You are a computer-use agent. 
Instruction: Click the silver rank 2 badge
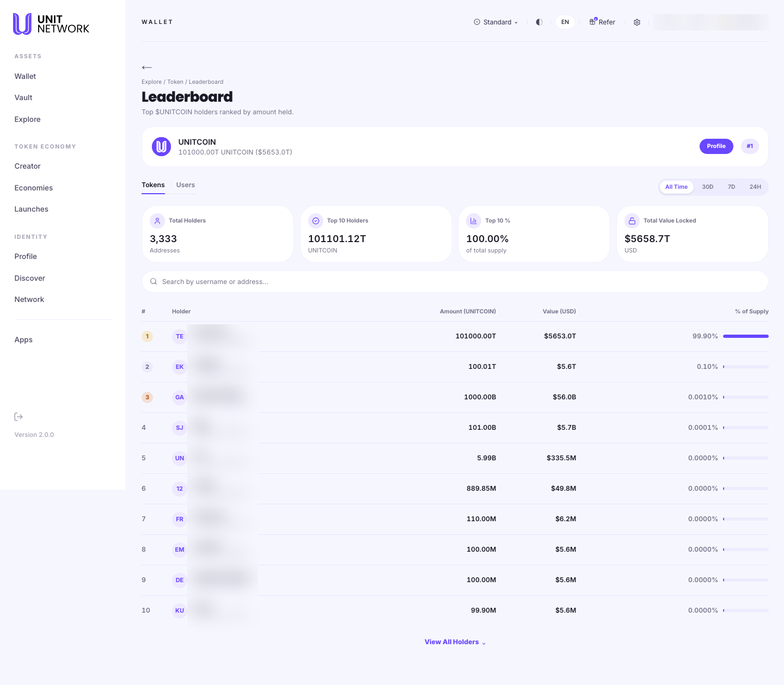click(147, 367)
